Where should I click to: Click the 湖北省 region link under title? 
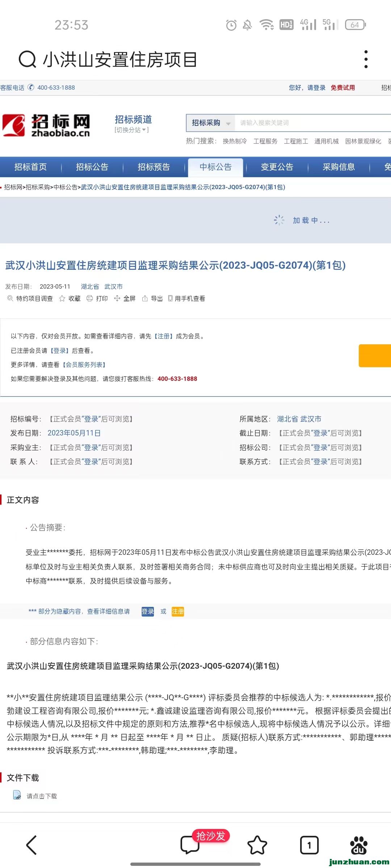click(90, 286)
